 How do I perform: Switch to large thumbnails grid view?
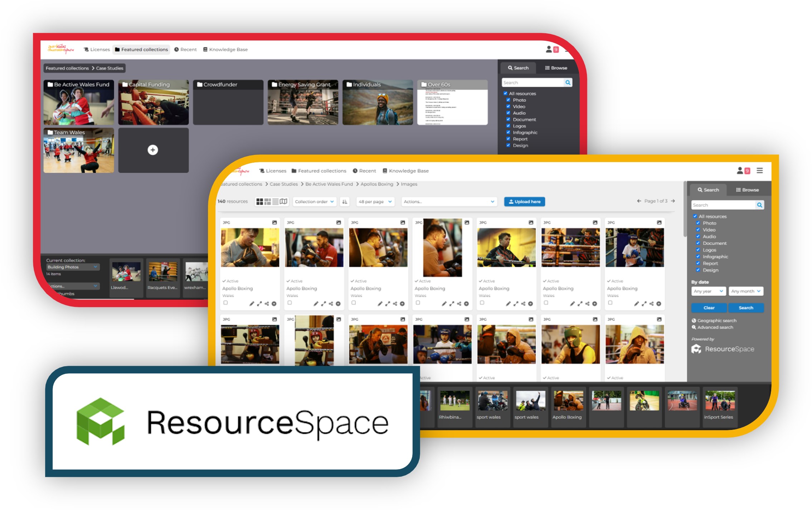click(x=260, y=202)
